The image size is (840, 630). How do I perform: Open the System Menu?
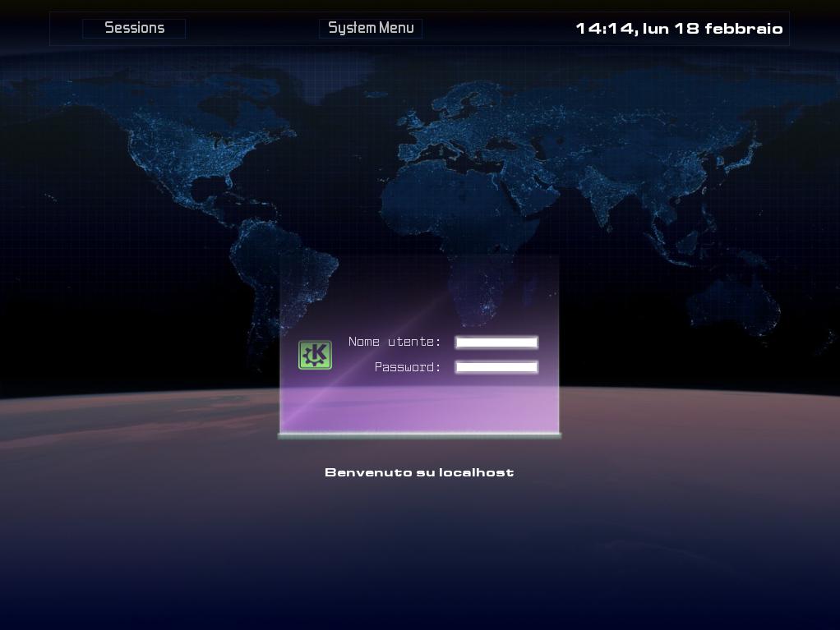pos(371,29)
